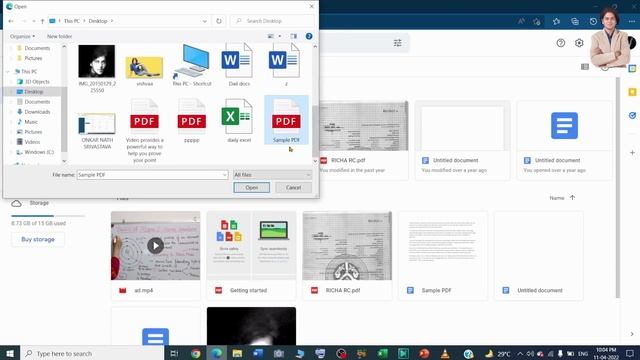640x360 pixels.
Task: Open the Getting started file card
Action: coord(251,256)
